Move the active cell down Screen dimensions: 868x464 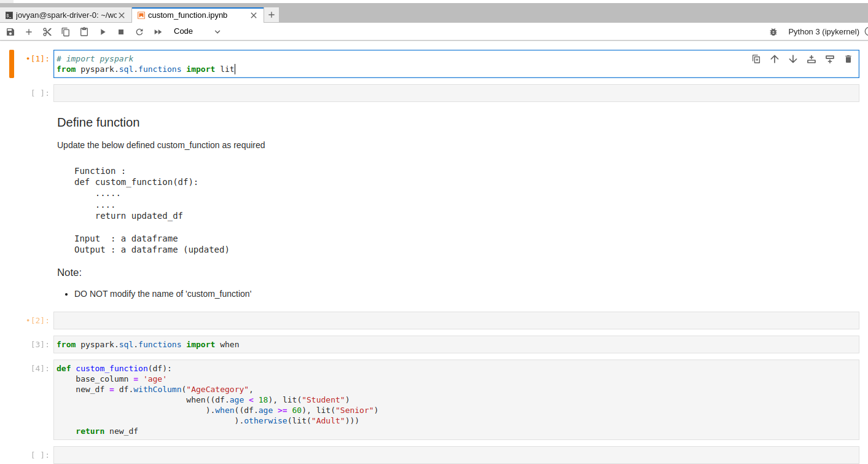(x=793, y=59)
